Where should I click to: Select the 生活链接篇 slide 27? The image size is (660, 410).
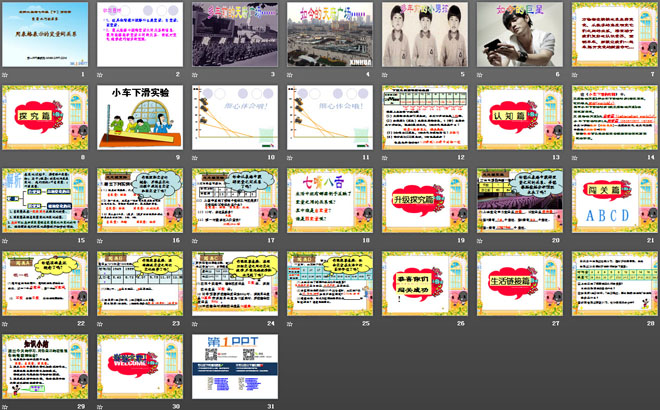coord(519,283)
